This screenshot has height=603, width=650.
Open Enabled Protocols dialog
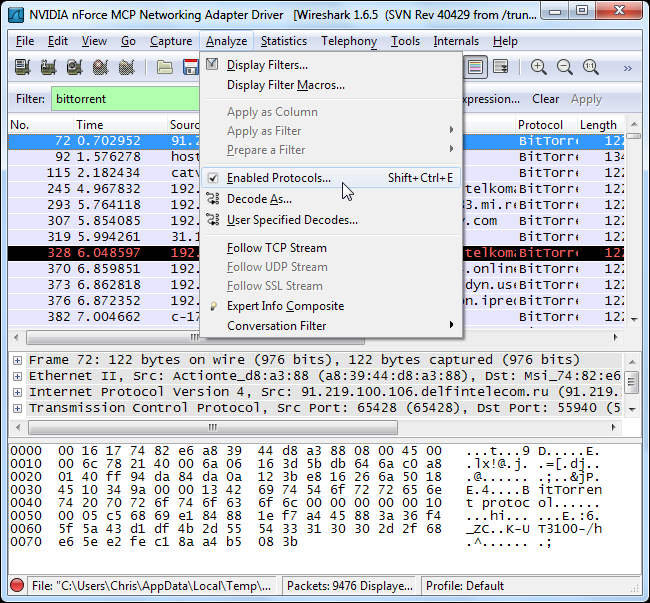[331, 178]
